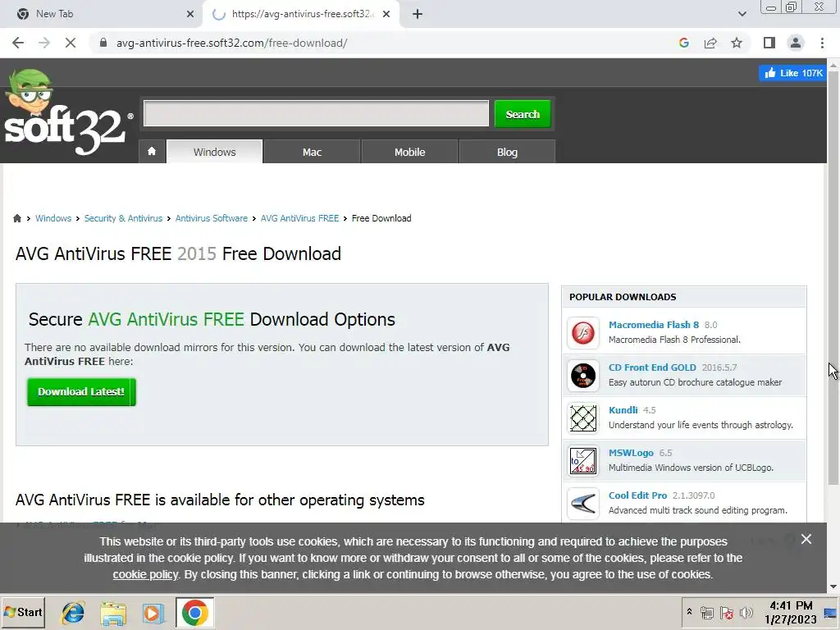Dismiss the cookie banner with X
Screen dimensions: 840x630
(x=806, y=539)
